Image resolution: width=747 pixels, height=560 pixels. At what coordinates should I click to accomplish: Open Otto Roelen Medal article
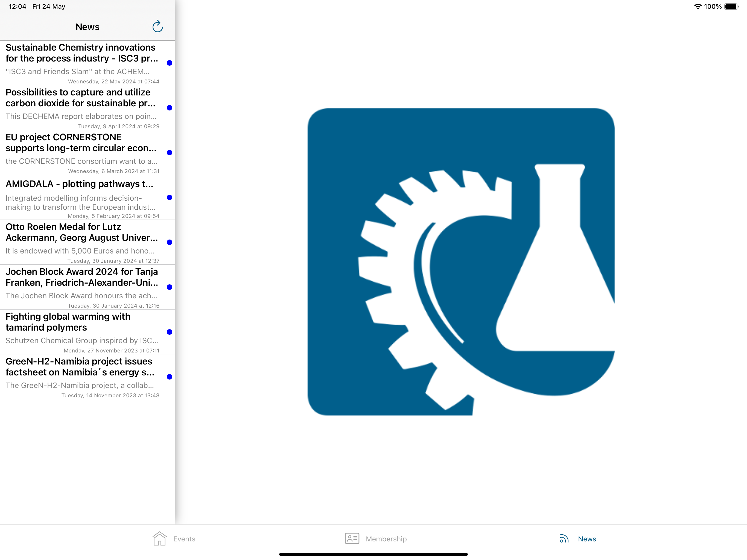(x=87, y=243)
